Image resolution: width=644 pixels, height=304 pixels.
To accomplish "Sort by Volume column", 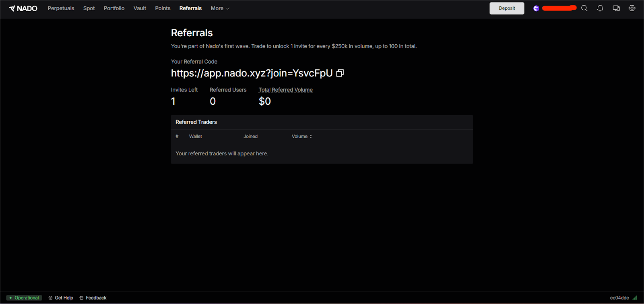I will (x=302, y=136).
